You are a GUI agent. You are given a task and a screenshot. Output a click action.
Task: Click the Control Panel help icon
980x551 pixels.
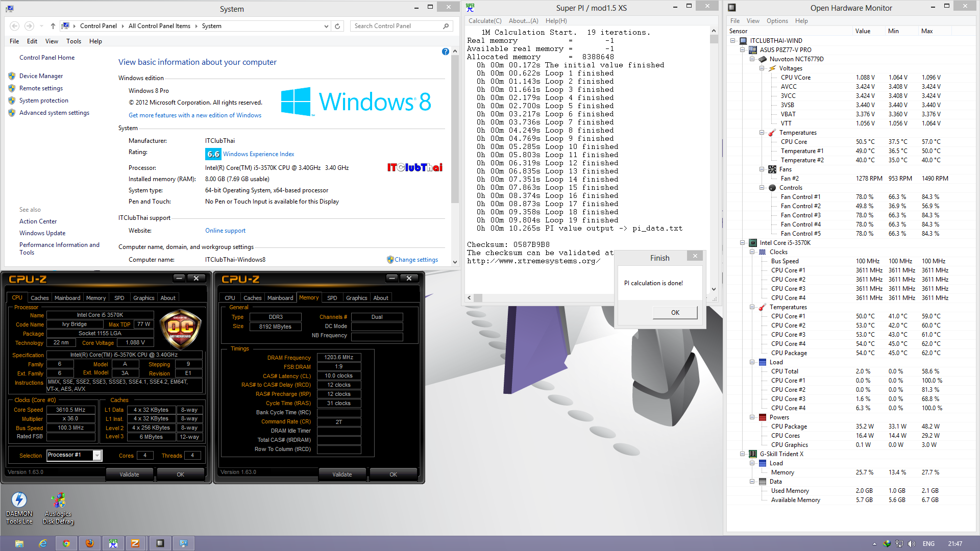(x=446, y=52)
